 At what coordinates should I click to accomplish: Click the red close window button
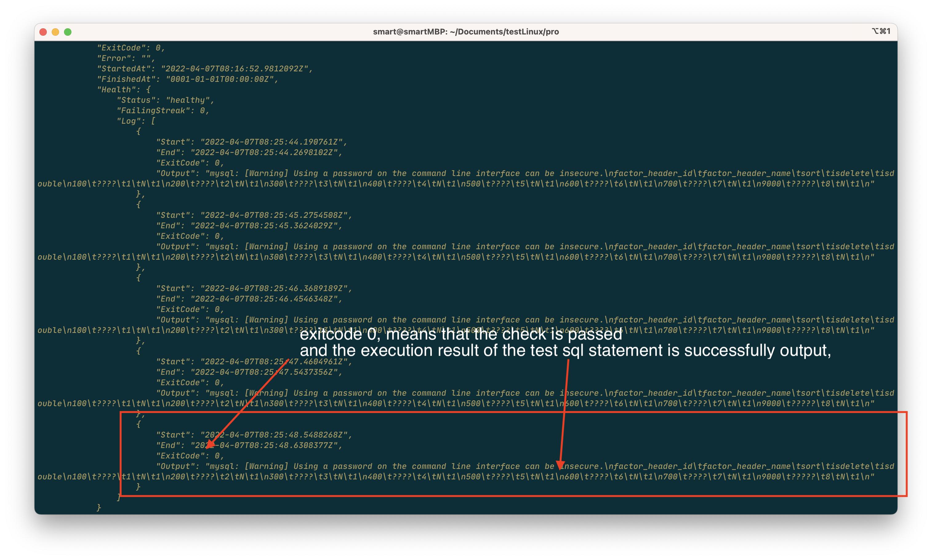pos(43,32)
